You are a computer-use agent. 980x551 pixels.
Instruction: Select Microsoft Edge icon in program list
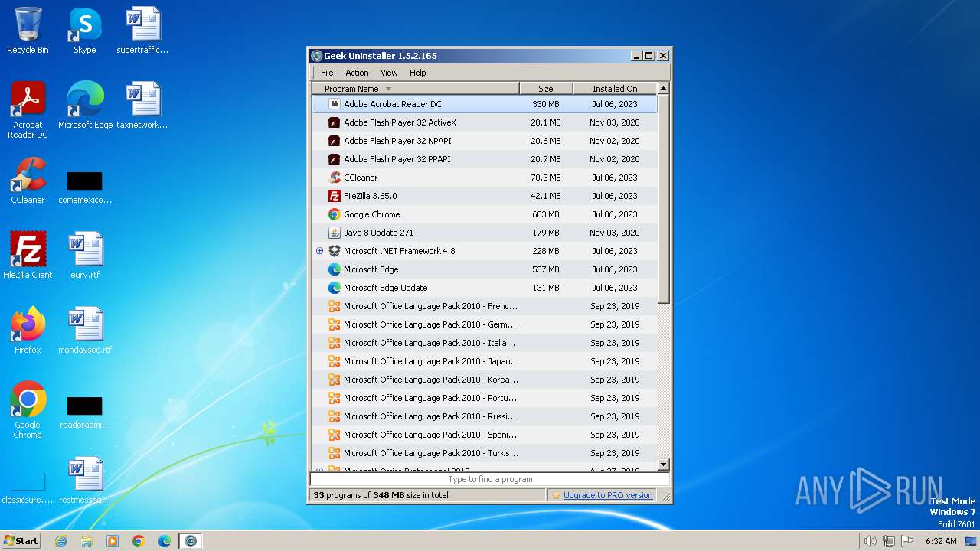(334, 269)
